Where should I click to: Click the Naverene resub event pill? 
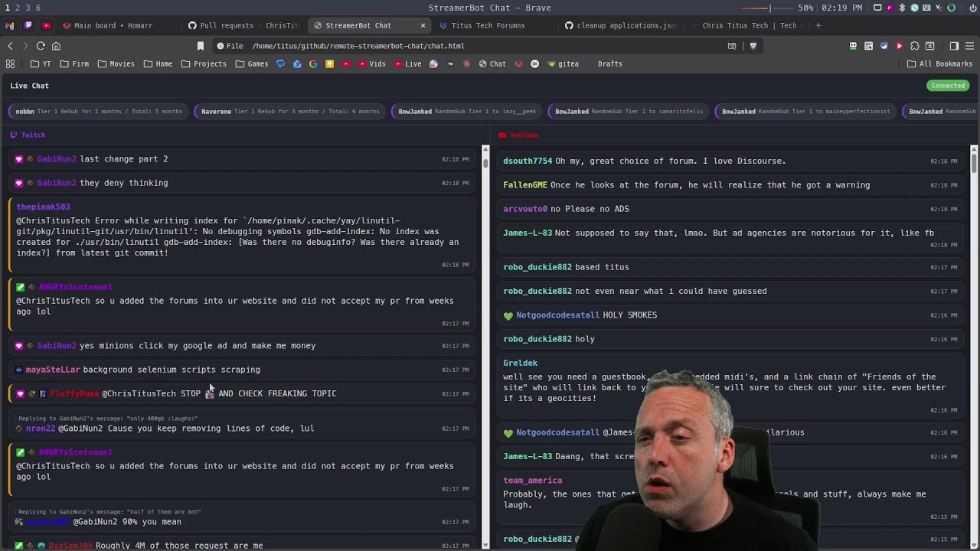290,112
